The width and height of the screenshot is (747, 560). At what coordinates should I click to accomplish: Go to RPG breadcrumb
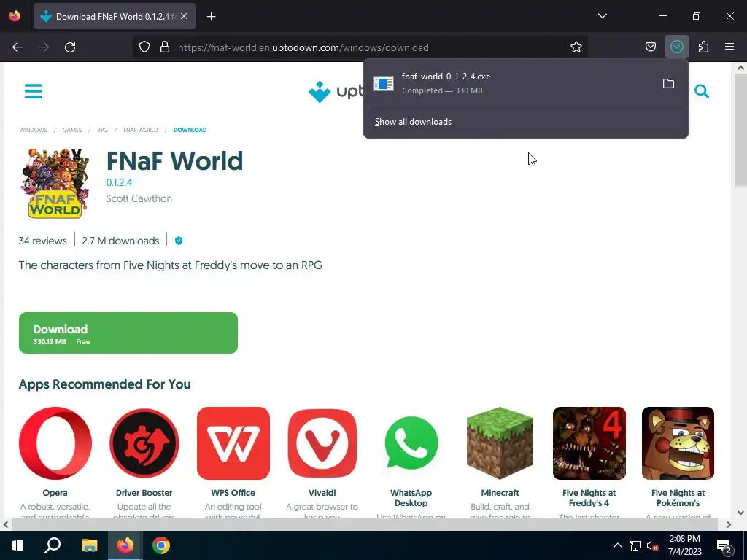102,130
